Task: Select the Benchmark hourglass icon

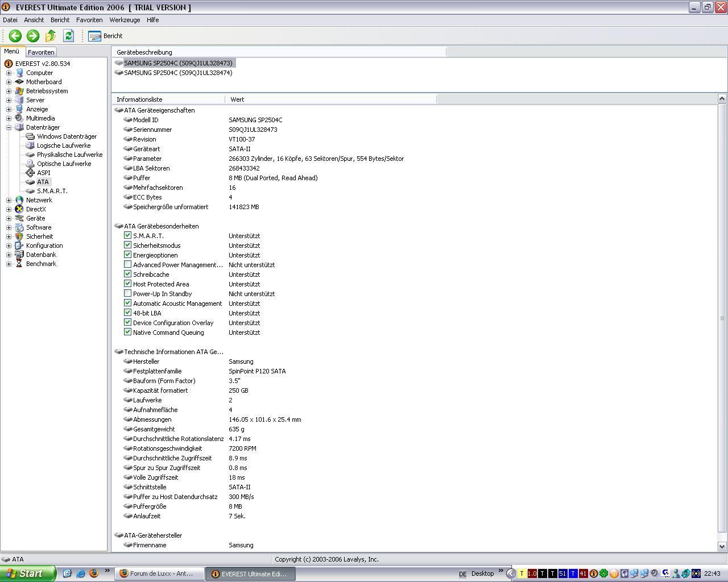Action: coord(19,264)
